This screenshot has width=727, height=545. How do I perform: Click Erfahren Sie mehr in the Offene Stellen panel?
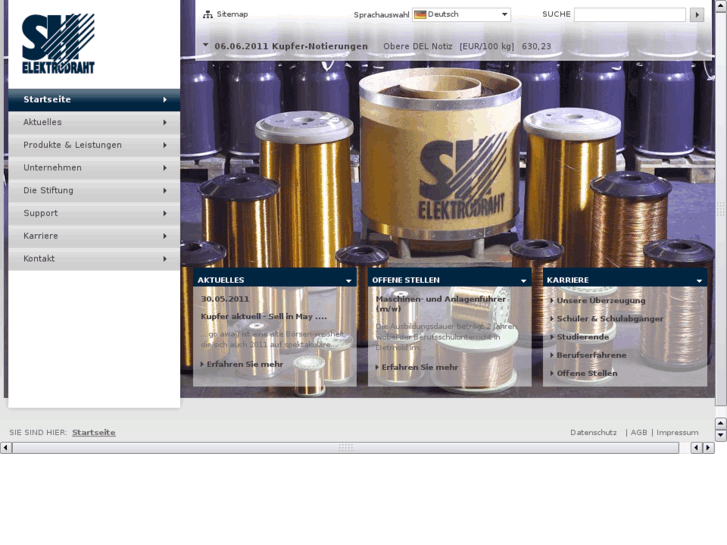pos(420,367)
